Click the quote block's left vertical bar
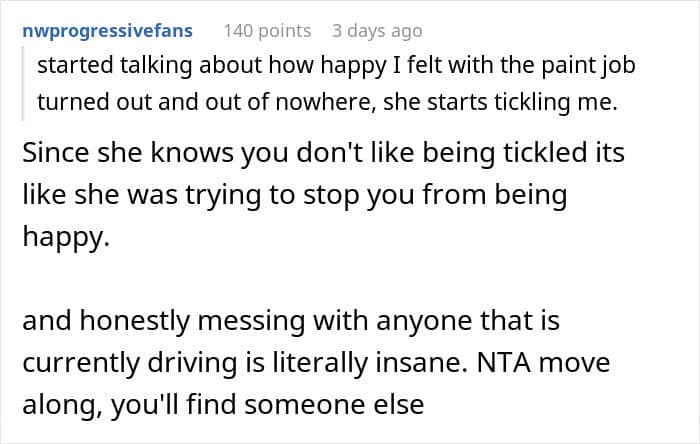 (x=29, y=84)
